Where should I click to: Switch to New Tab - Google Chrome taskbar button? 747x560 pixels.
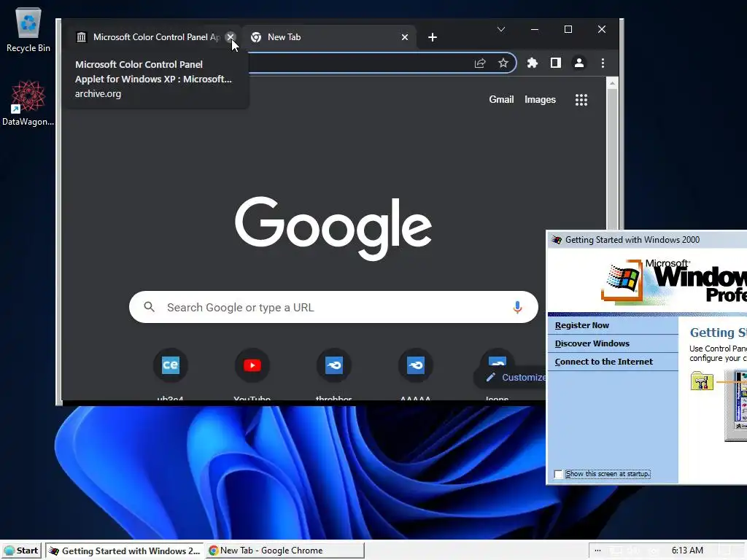[285, 551]
